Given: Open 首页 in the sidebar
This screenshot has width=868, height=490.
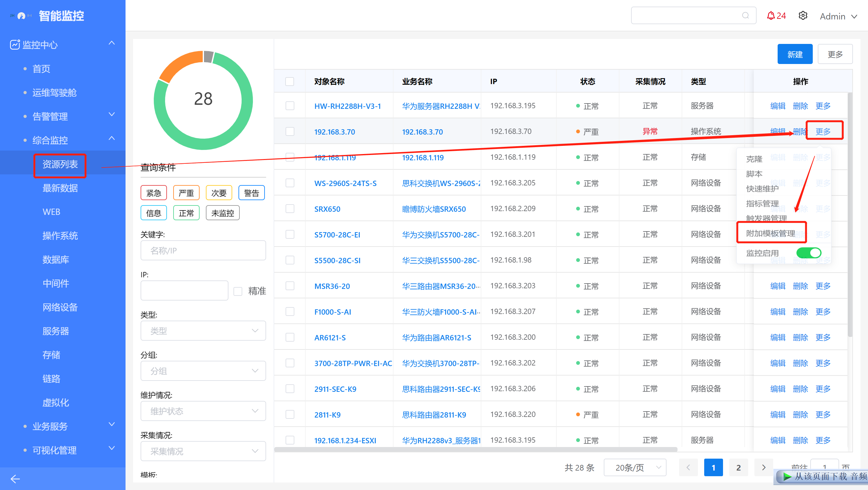Looking at the screenshot, I should click(41, 69).
